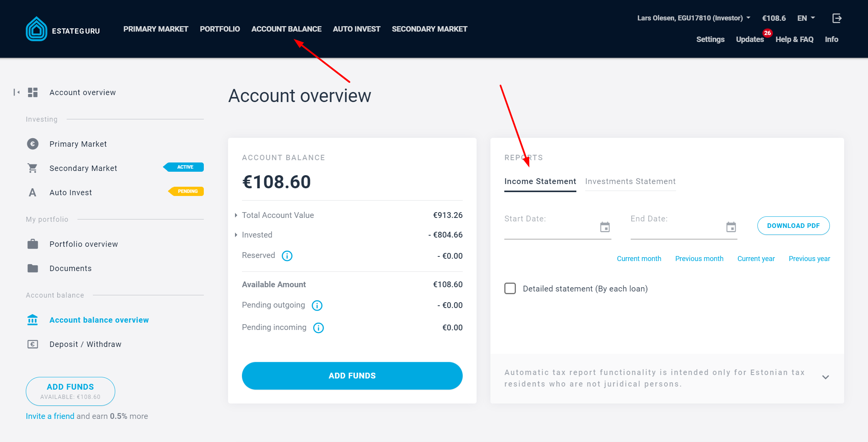Screen dimensions: 868x442
Task: Click the Documents folder icon
Action: [32, 268]
